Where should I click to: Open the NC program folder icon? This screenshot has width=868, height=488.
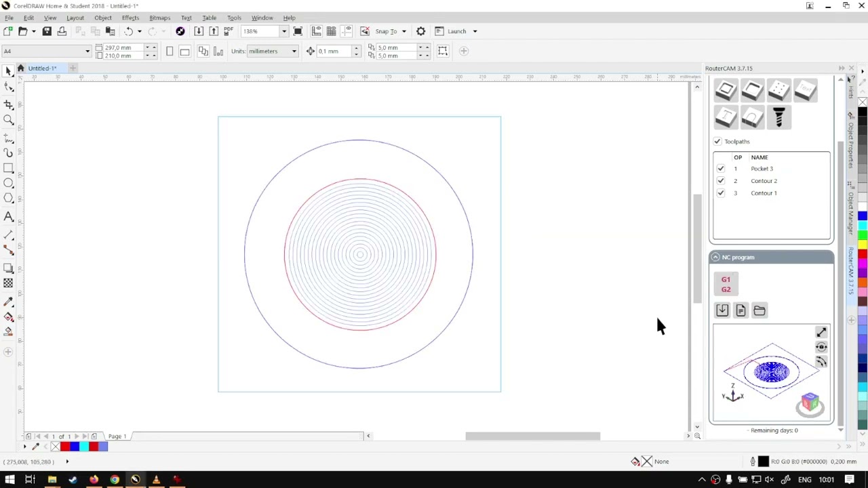click(759, 310)
